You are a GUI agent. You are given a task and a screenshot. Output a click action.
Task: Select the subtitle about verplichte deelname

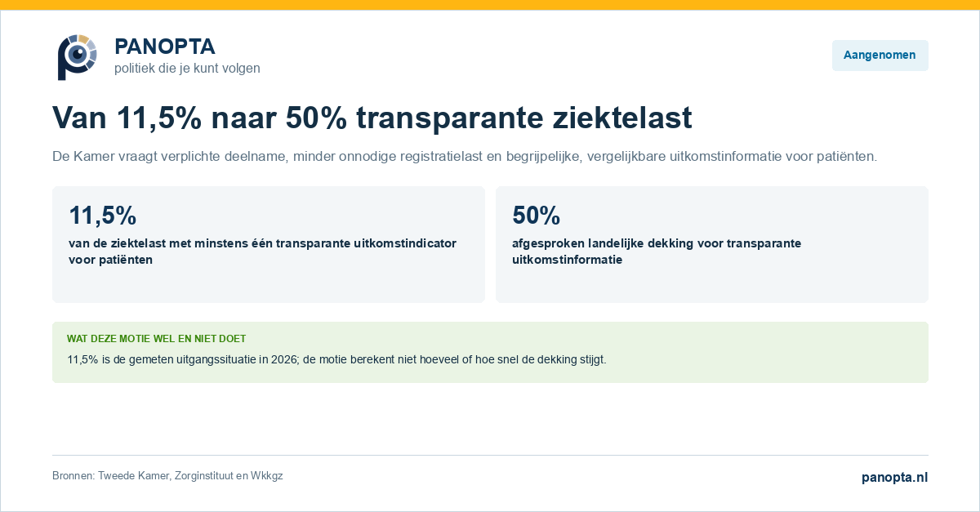tap(465, 156)
